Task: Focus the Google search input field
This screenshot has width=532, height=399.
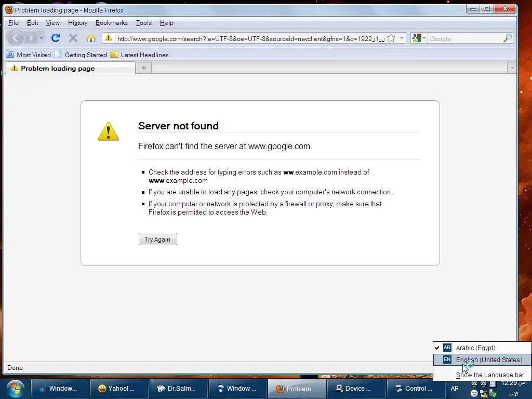Action: [465, 38]
